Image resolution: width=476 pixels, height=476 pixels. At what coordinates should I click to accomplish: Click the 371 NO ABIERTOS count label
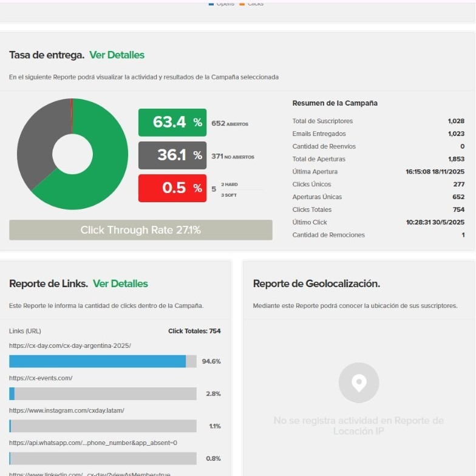tap(233, 157)
